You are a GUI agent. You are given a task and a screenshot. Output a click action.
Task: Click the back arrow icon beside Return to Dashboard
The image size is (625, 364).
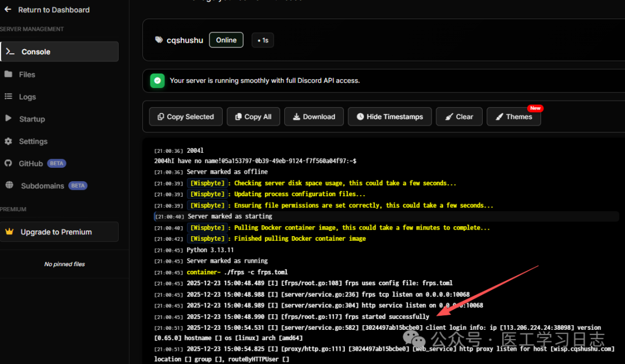pos(8,9)
